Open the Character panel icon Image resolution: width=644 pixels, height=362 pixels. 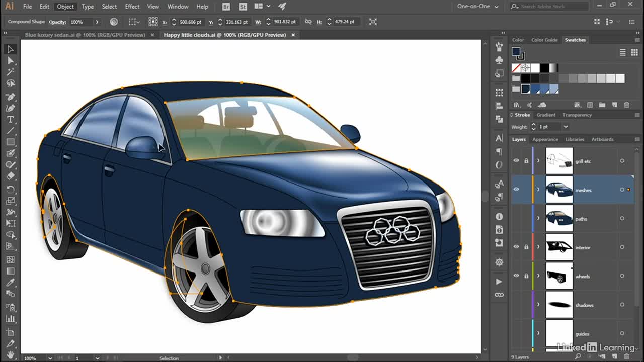pos(499,138)
